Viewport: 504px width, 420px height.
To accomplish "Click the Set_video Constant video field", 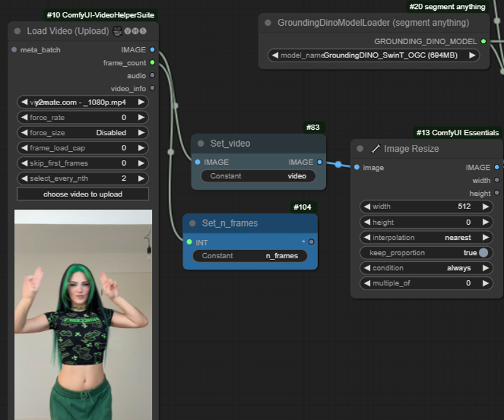I will (258, 176).
